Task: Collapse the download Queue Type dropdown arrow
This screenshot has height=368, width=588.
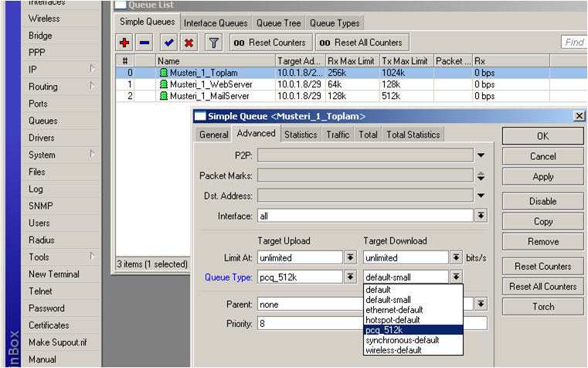Action: click(x=456, y=278)
